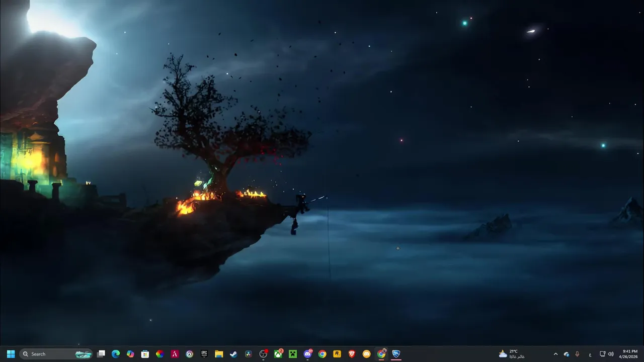
Task: Open OBS Studio from the taskbar
Action: coord(263,354)
